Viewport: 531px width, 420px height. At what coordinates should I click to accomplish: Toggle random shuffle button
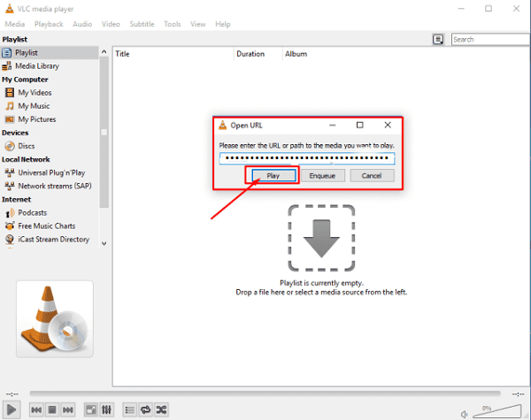[161, 410]
